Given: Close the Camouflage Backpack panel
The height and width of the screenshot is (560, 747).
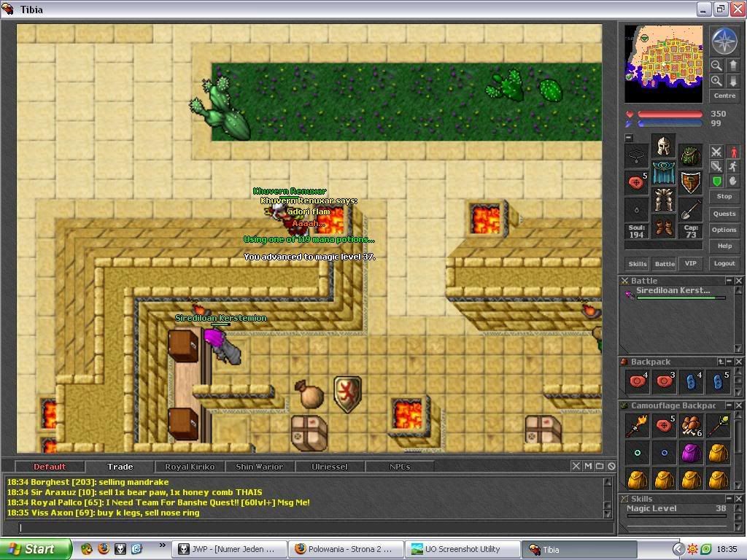Looking at the screenshot, I should pyautogui.click(x=738, y=405).
